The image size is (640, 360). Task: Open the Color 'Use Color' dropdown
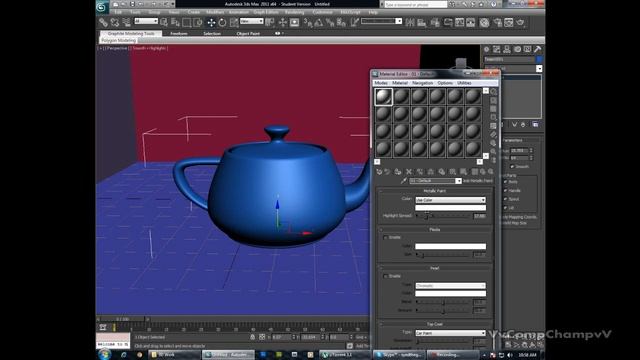pyautogui.click(x=450, y=200)
